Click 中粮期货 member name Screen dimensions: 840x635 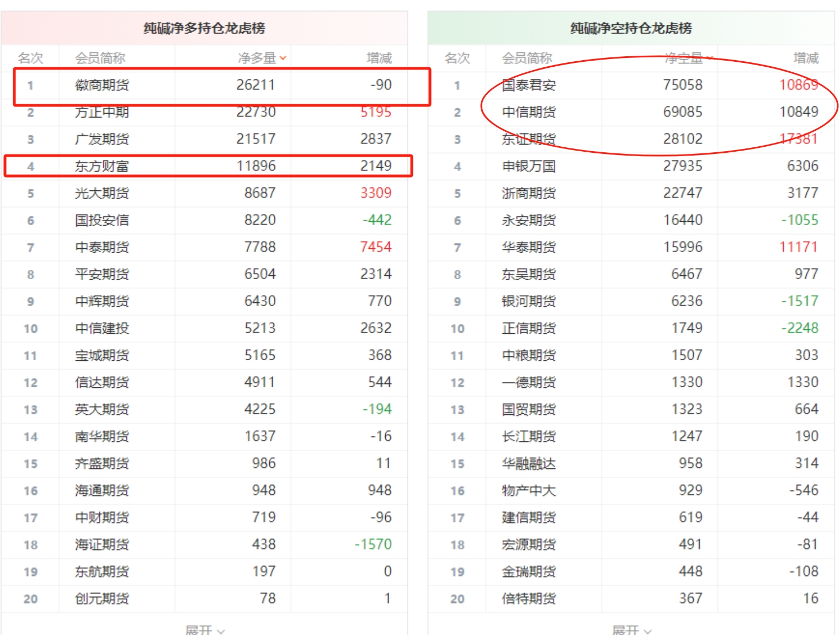pyautogui.click(x=529, y=355)
